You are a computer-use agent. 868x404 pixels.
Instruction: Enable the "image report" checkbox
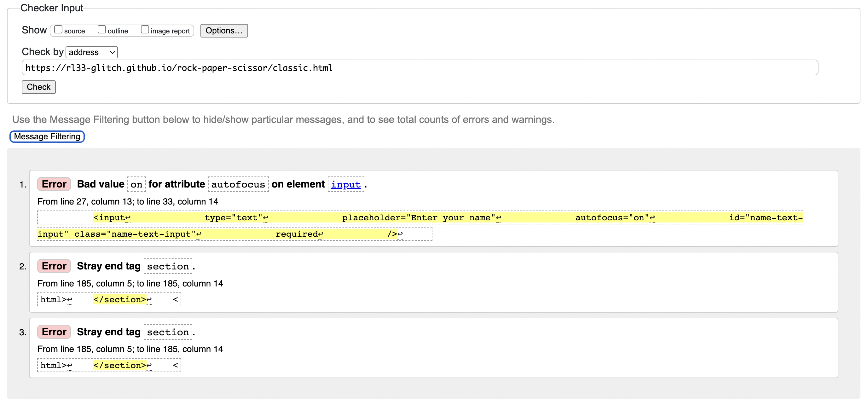pos(145,29)
